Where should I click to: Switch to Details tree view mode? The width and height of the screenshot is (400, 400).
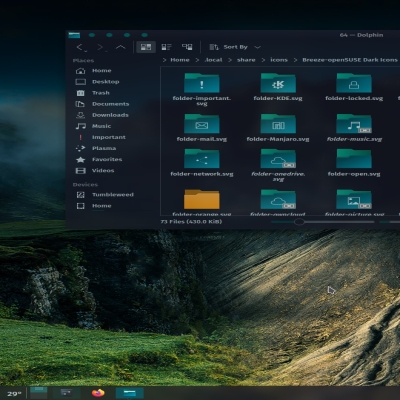pyautogui.click(x=187, y=47)
